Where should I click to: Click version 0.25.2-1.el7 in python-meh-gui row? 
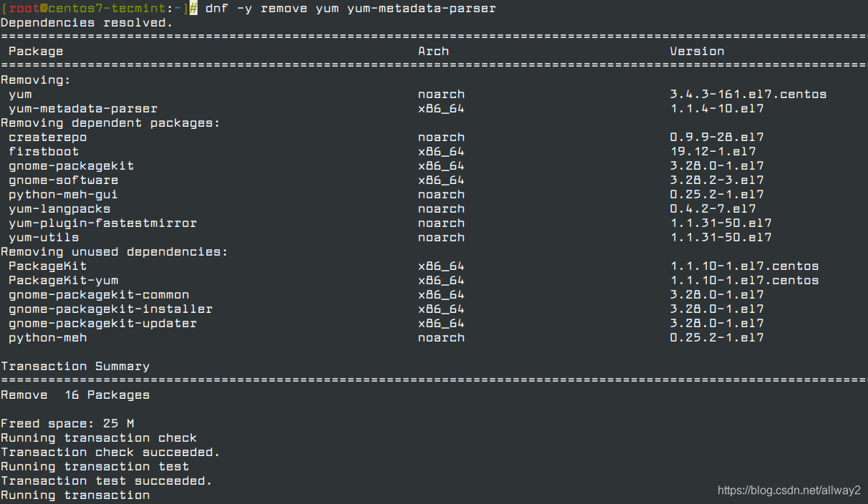click(717, 195)
